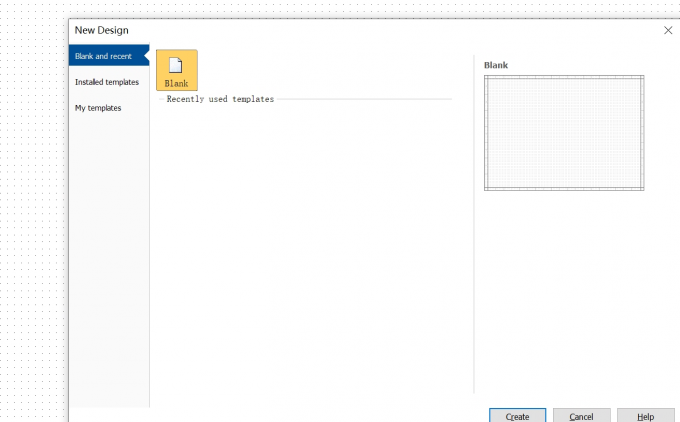This screenshot has height=422, width=680.
Task: Click the New Design title text
Action: click(101, 30)
